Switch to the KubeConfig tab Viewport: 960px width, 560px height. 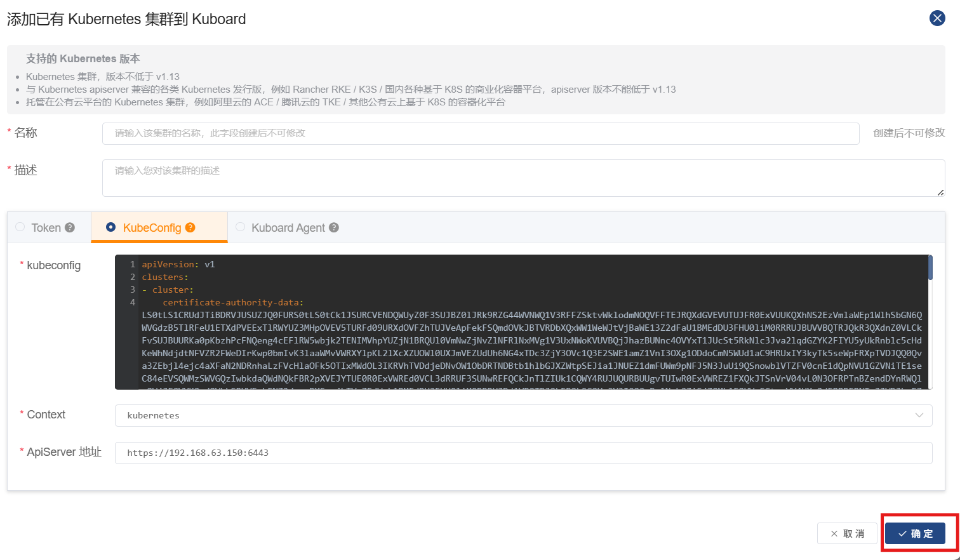coord(159,227)
